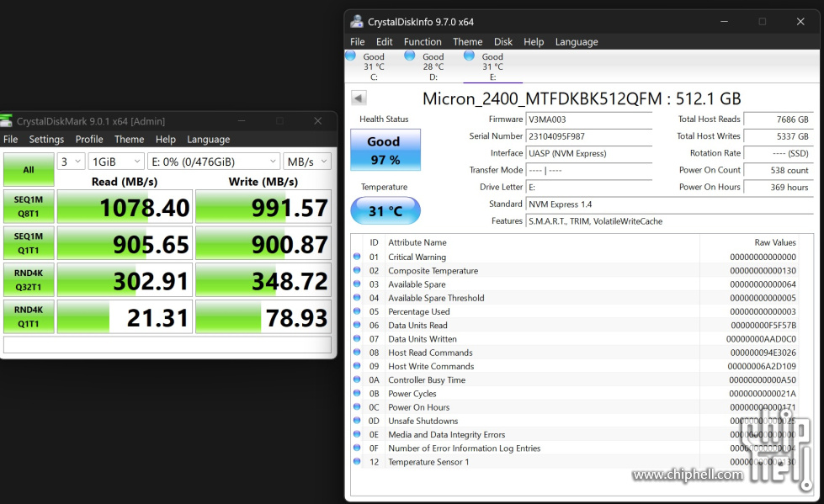The image size is (824, 504).
Task: Select drive C: health status orb
Action: click(350, 56)
